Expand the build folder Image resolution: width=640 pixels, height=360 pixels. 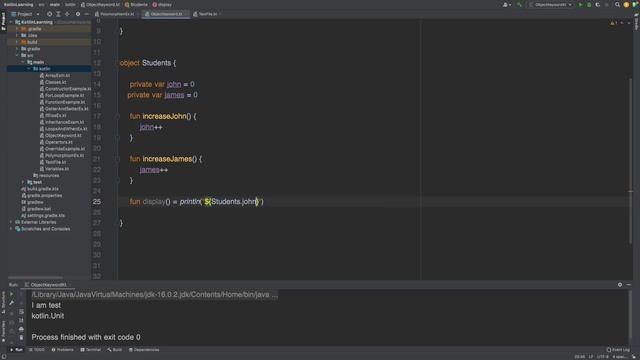coord(17,42)
